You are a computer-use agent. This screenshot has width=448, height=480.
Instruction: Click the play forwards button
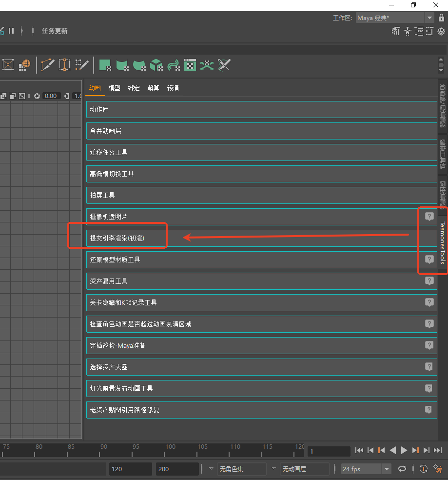404,451
